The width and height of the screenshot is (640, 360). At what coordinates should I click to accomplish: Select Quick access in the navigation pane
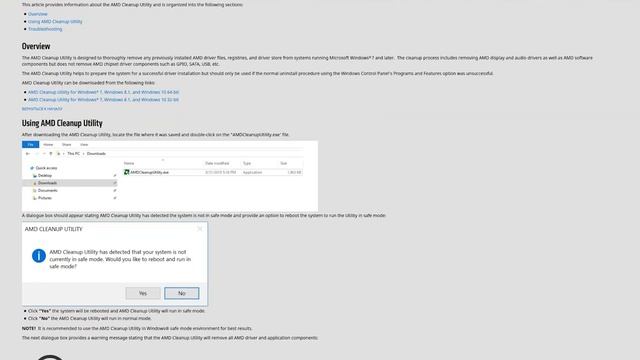click(46, 168)
